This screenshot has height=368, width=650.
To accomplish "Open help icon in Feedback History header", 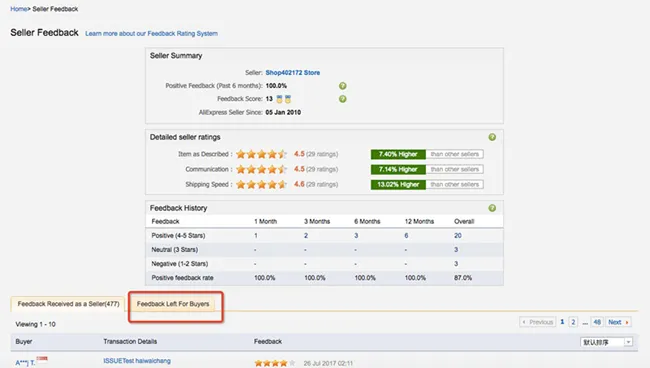I will pyautogui.click(x=492, y=208).
